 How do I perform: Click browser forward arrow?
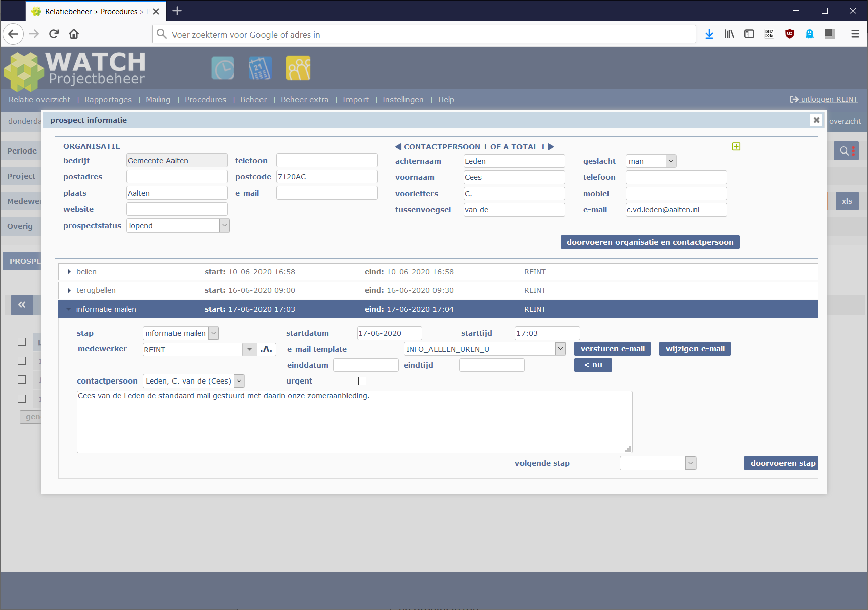[x=34, y=34]
